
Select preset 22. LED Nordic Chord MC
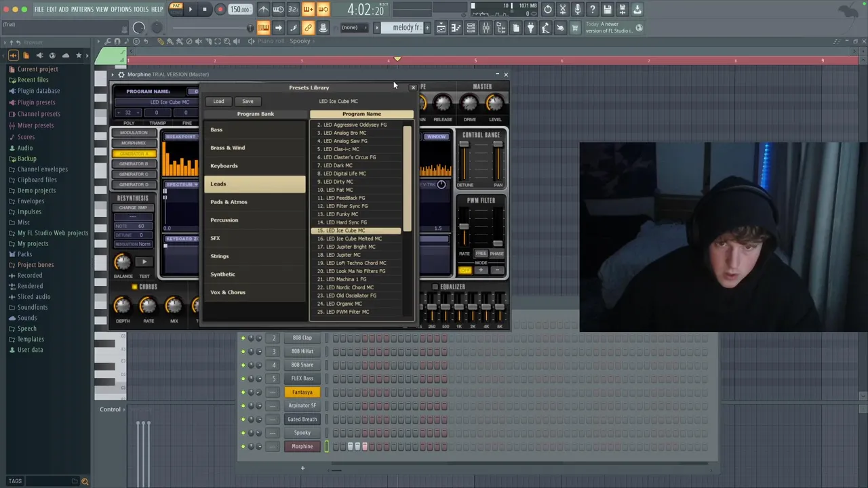[357, 287]
